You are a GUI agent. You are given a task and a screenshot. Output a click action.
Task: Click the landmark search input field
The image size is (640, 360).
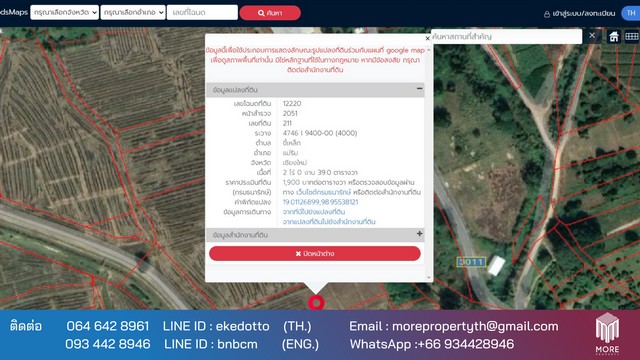(507, 36)
